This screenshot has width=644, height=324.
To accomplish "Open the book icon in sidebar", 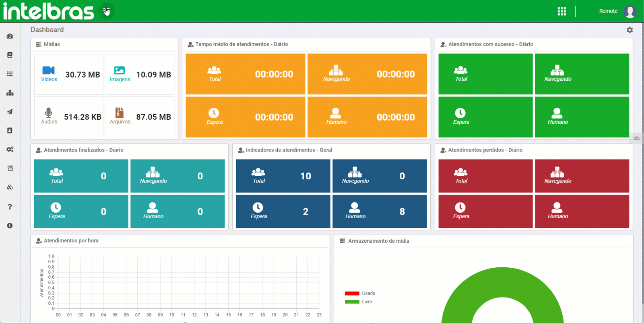I will pos(10,55).
